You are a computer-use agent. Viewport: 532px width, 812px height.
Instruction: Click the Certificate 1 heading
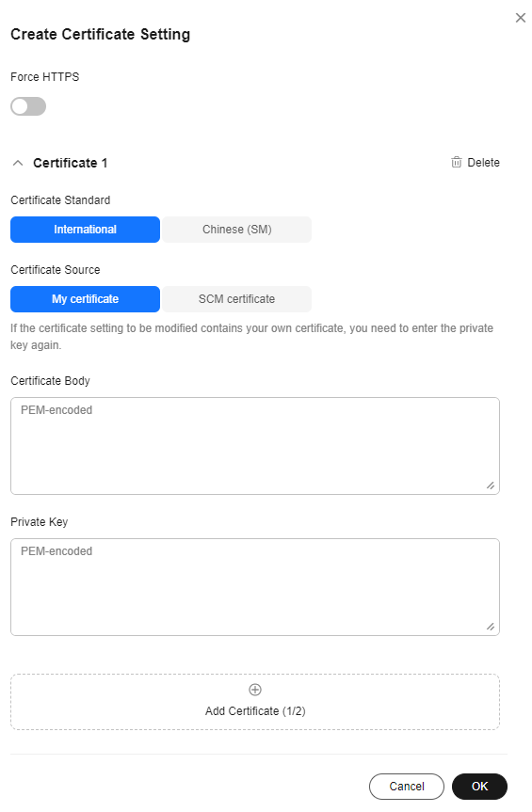(x=70, y=163)
